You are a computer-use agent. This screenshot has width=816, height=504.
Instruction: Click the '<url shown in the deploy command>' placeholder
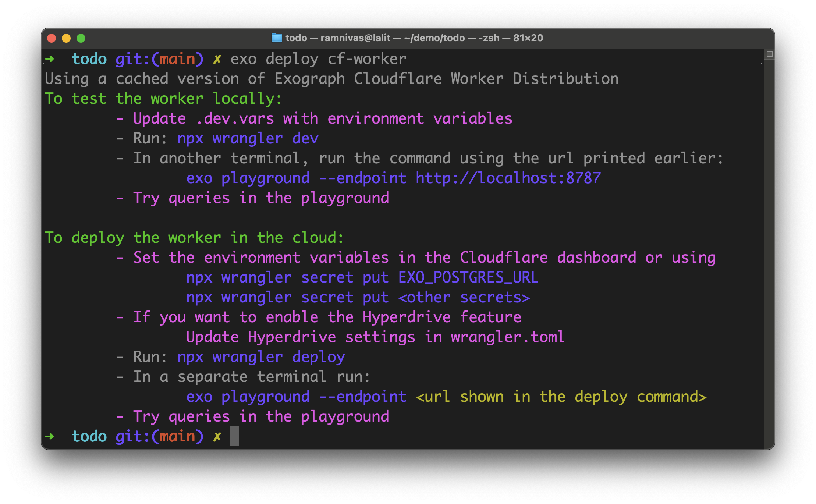click(x=561, y=397)
